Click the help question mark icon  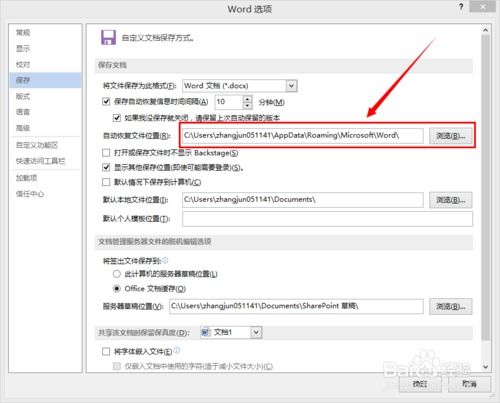click(461, 7)
